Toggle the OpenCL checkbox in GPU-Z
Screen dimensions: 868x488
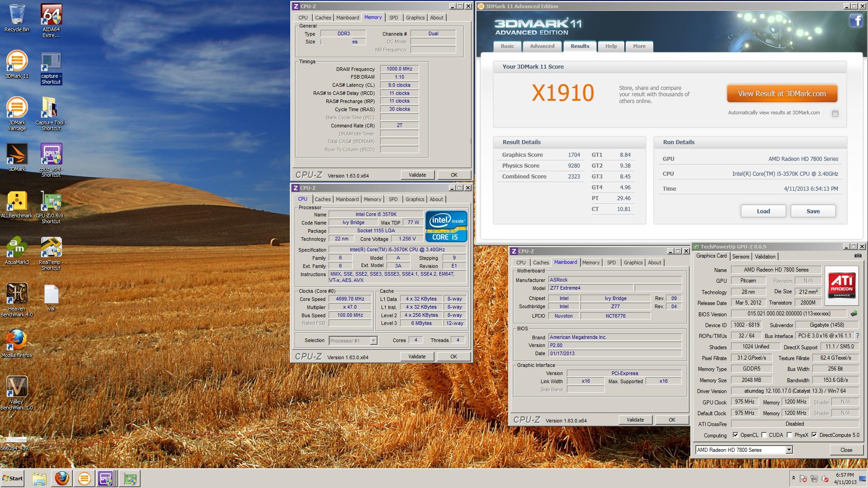[736, 435]
